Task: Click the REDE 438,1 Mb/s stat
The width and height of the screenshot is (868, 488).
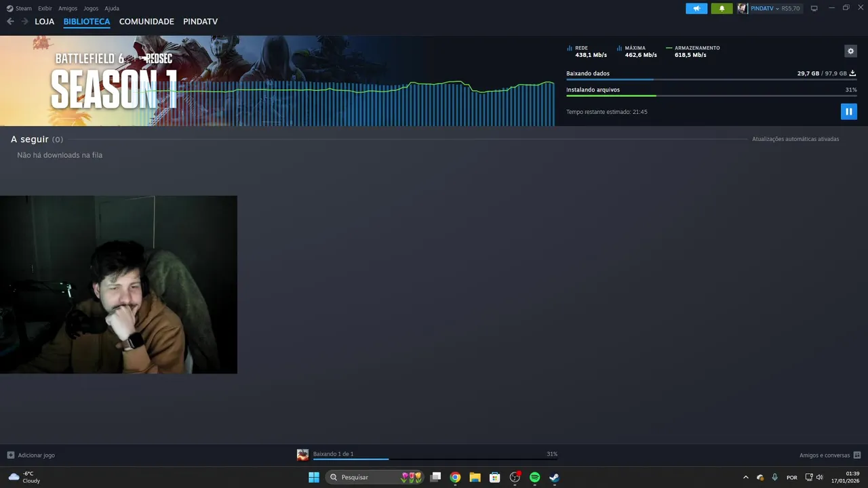Action: pyautogui.click(x=587, y=52)
